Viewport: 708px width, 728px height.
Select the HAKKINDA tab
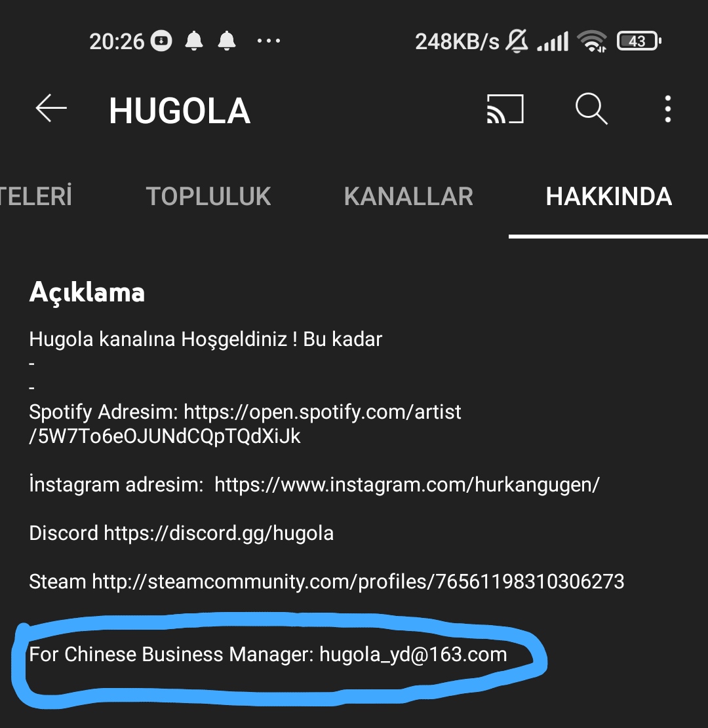pos(608,197)
